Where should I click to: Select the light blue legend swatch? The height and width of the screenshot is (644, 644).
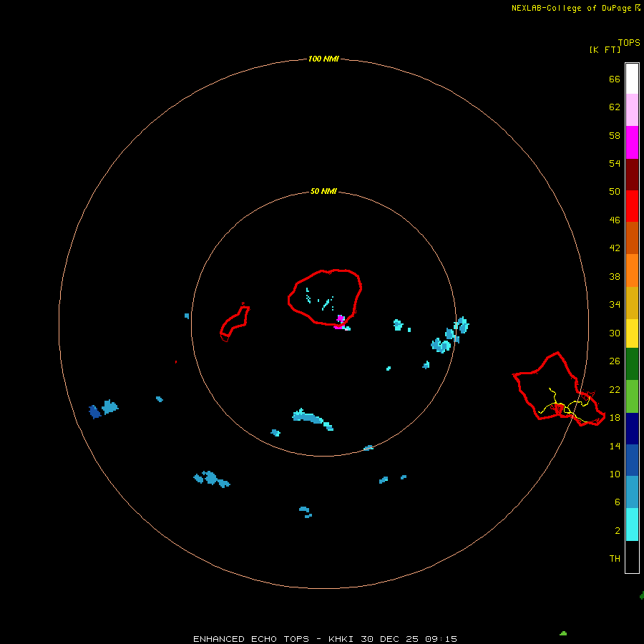click(632, 492)
